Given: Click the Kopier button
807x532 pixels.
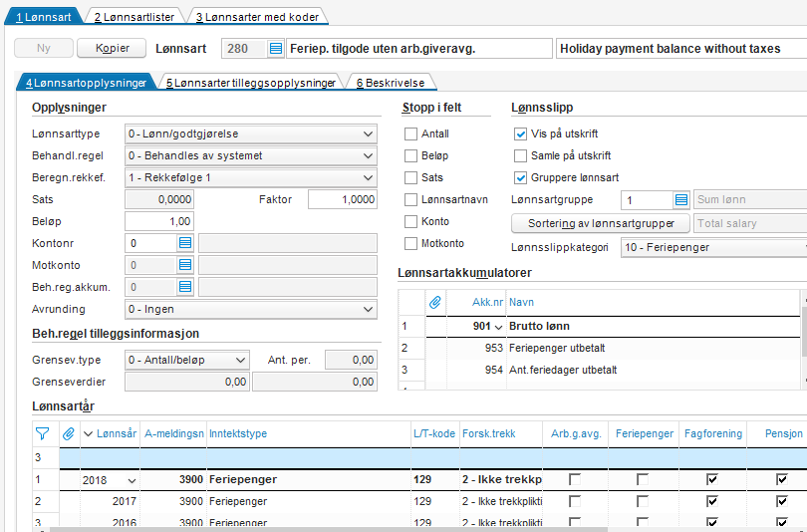Looking at the screenshot, I should (112, 49).
